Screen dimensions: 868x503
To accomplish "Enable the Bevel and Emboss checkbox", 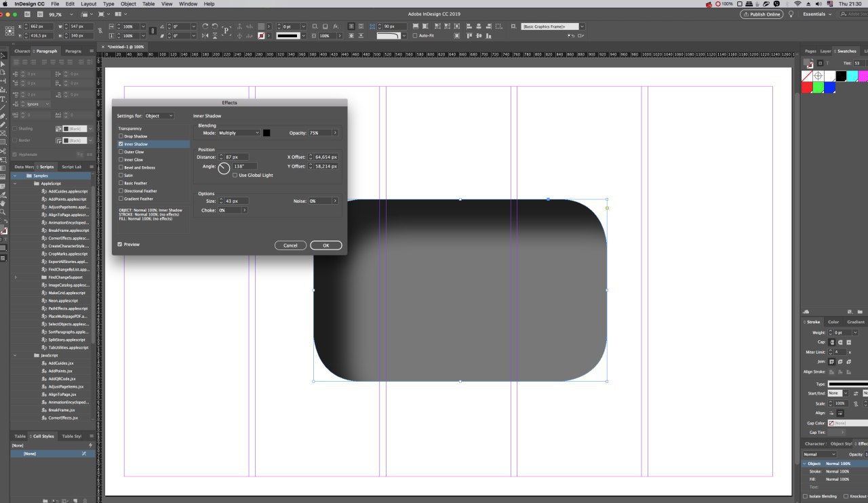I will [121, 167].
